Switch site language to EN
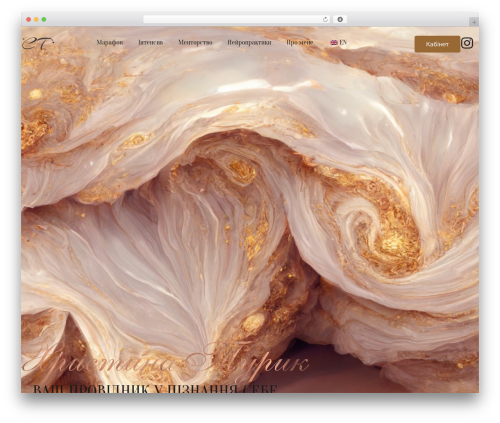 pyautogui.click(x=343, y=43)
